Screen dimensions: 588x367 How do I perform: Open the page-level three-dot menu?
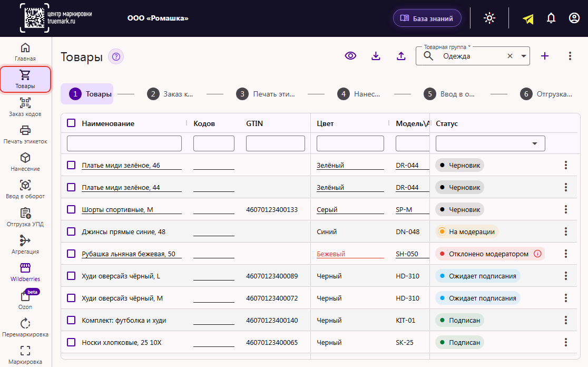[570, 56]
